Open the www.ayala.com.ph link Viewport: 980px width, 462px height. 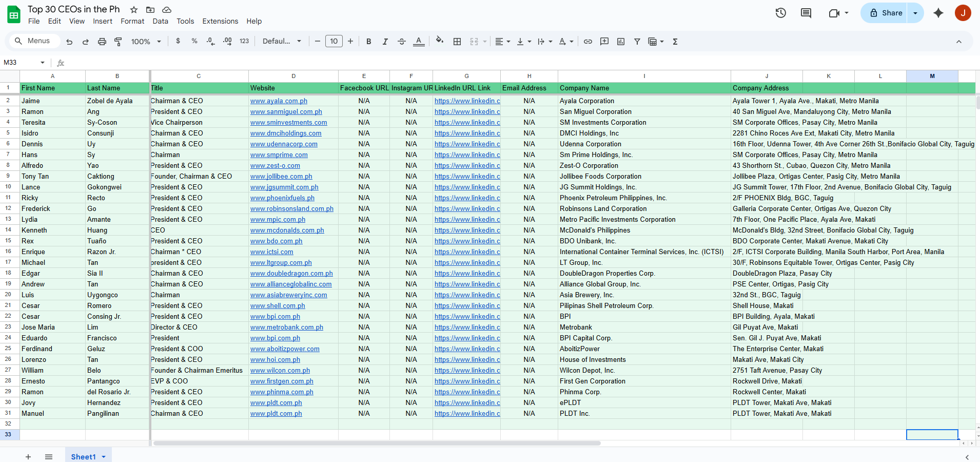tap(279, 101)
